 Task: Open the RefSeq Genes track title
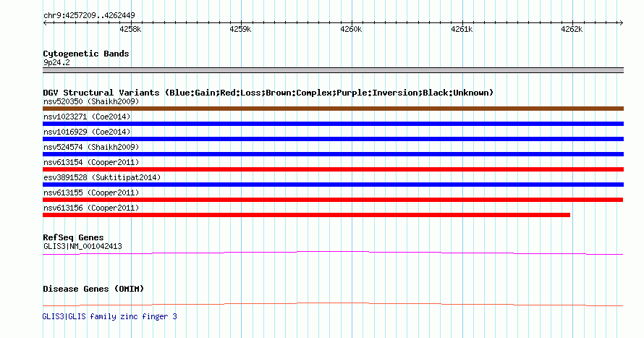pyautogui.click(x=73, y=237)
